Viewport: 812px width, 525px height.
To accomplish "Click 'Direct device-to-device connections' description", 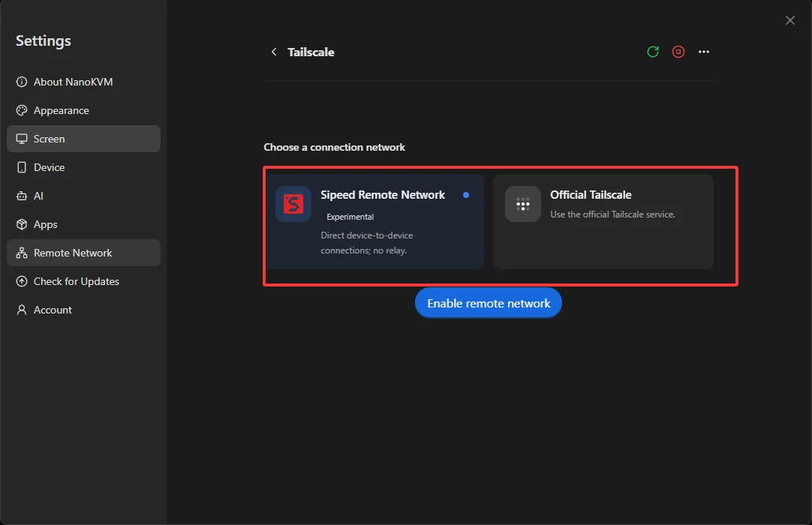I will tap(367, 243).
